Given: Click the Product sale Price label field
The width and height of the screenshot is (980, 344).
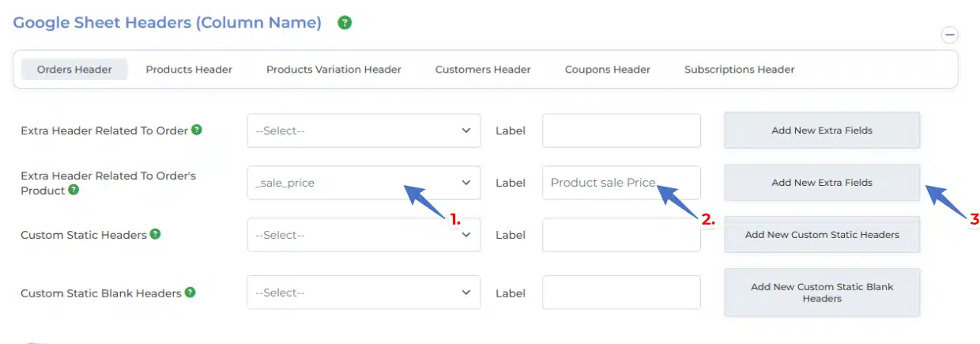Looking at the screenshot, I should point(621,183).
